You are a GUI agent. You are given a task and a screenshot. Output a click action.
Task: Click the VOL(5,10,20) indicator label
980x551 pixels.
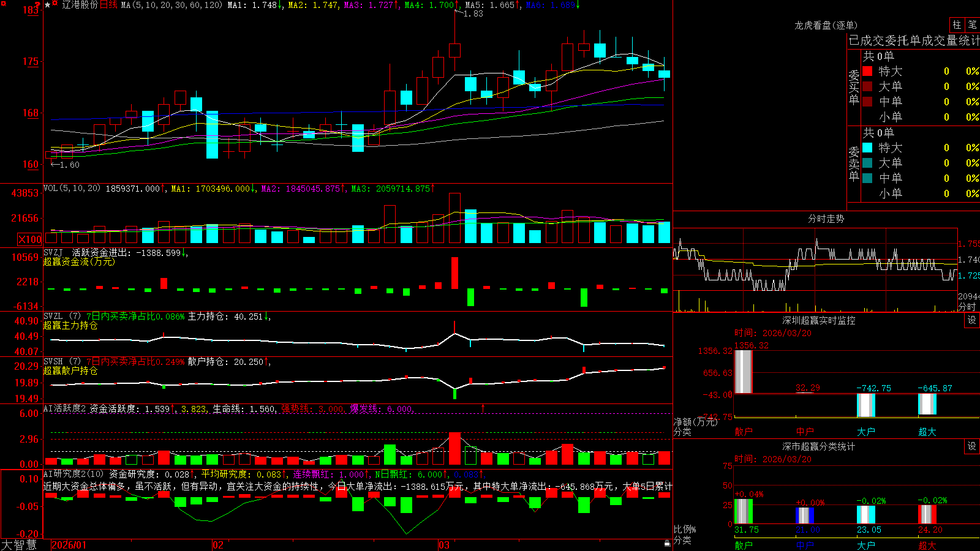pos(72,189)
